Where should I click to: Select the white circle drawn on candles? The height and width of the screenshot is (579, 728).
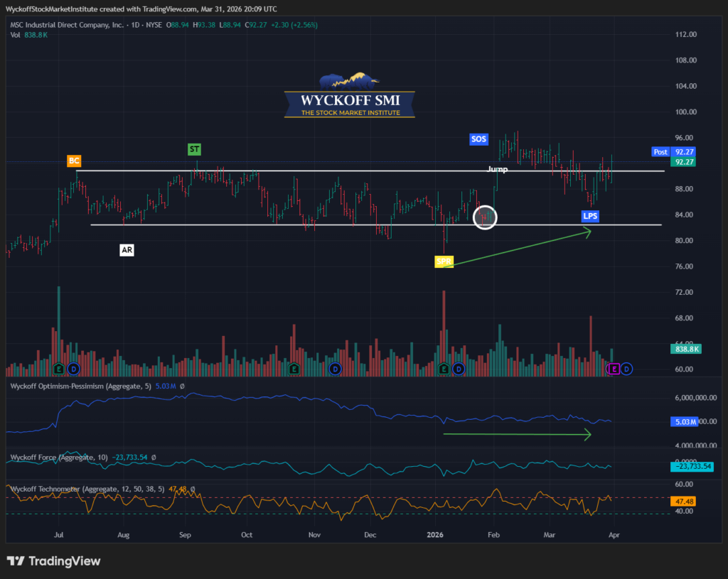pyautogui.click(x=486, y=216)
